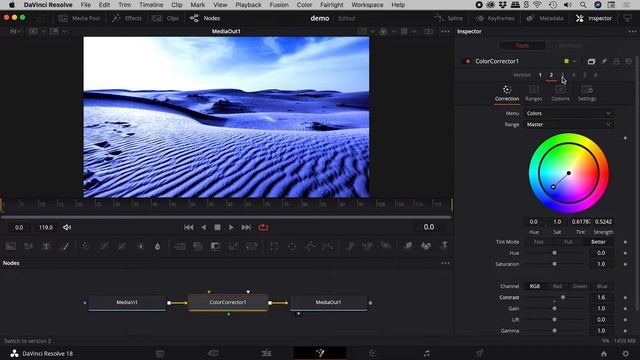The image size is (640, 360).
Task: Add the B-Spline mask tool
Action: click(327, 246)
